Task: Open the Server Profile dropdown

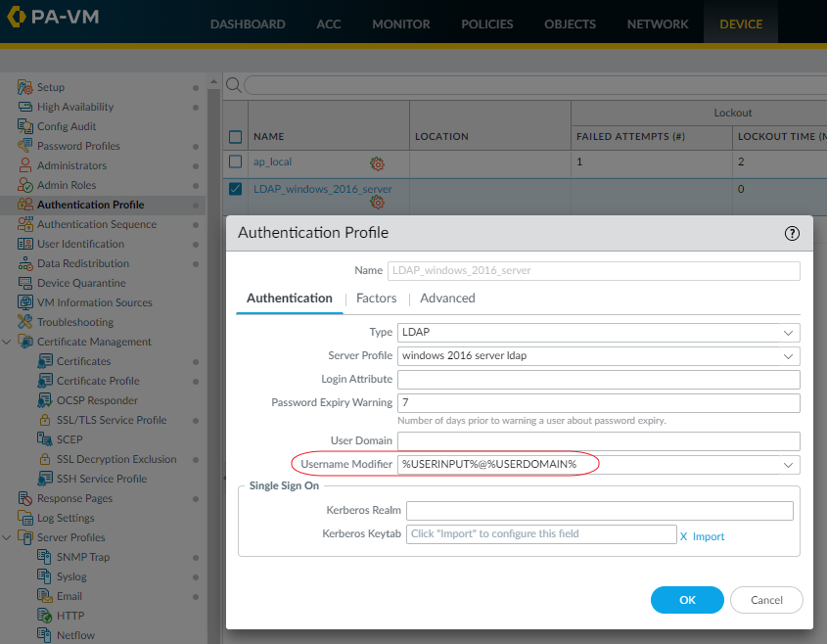Action: pos(598,355)
